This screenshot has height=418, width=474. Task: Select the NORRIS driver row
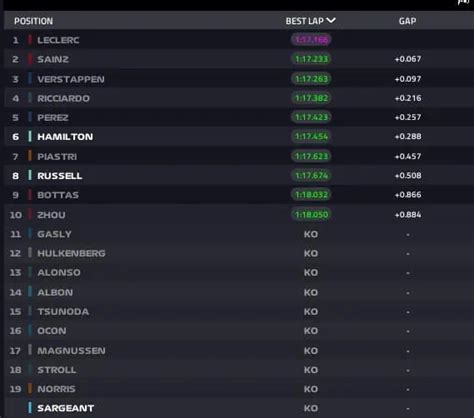(x=239, y=389)
